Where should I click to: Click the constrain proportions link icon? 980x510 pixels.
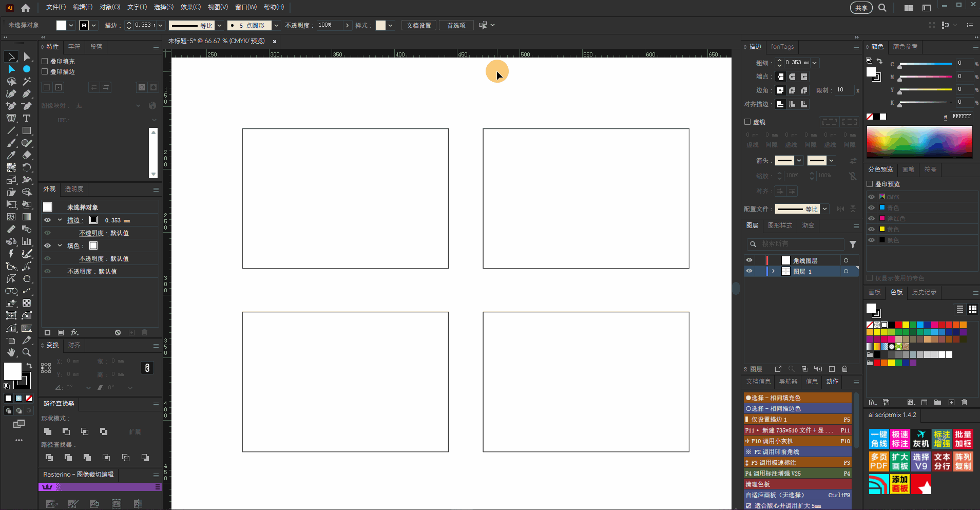point(147,368)
